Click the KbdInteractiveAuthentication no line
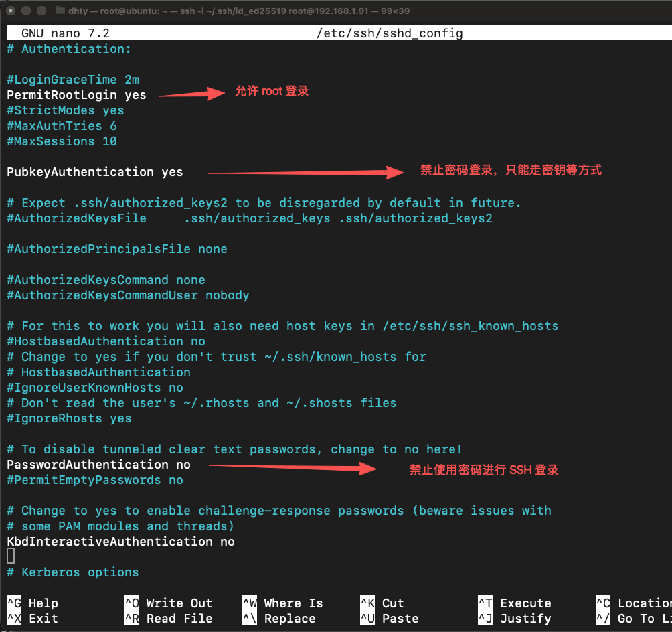 pyautogui.click(x=120, y=542)
